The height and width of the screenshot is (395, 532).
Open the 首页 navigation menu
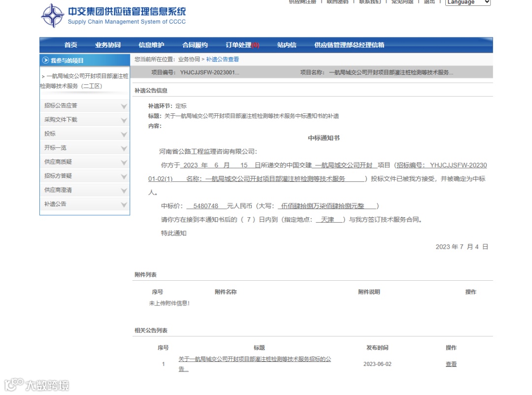pyautogui.click(x=70, y=45)
